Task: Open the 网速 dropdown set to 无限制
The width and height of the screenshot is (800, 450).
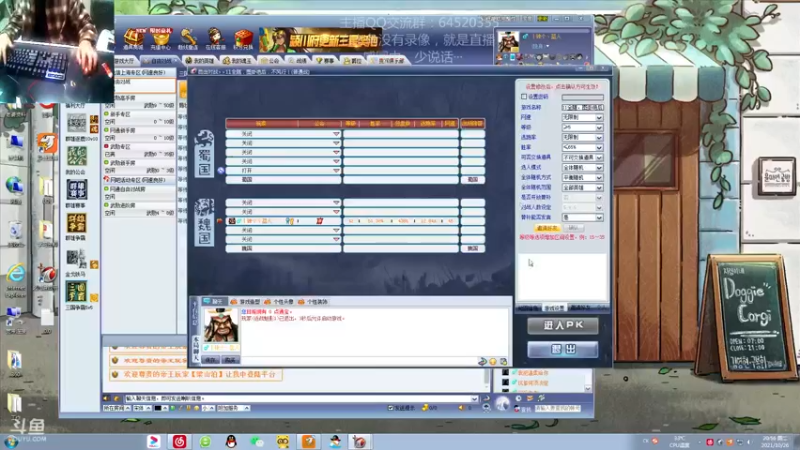Action: point(583,117)
